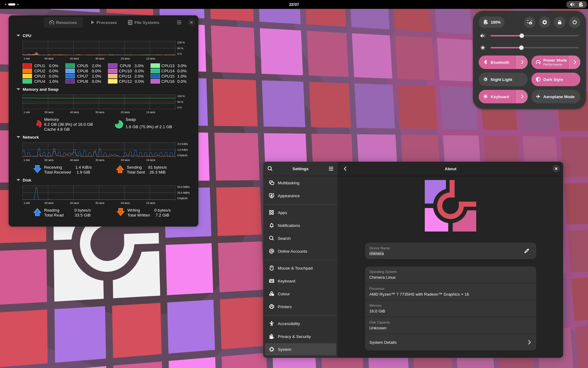Viewport: 588px width, 368px height.
Task: Click the clock in the top bar
Action: 294,4
